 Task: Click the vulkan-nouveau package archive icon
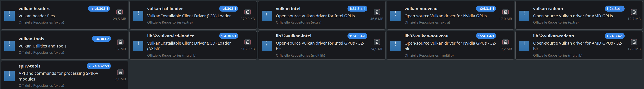pos(395,15)
